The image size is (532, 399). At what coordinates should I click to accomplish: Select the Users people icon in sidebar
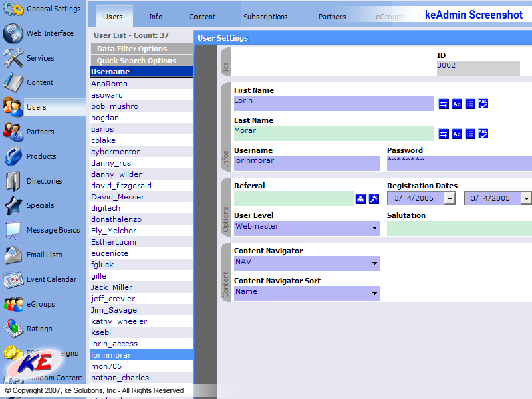tap(13, 107)
